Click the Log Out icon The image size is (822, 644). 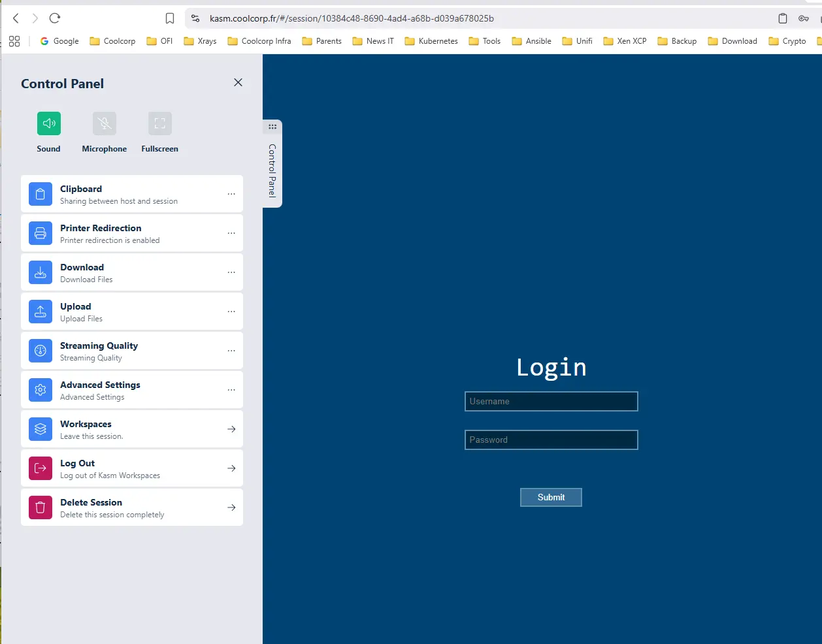pyautogui.click(x=41, y=468)
